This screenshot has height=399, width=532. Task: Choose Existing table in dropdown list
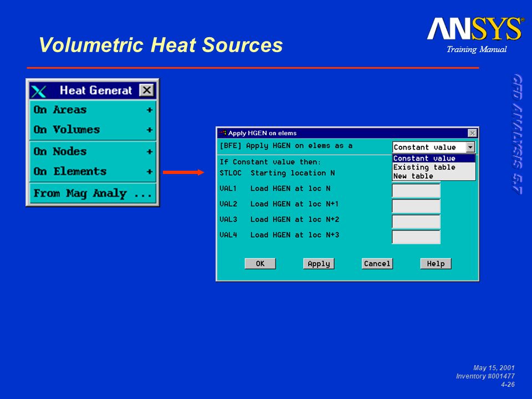coord(433,167)
